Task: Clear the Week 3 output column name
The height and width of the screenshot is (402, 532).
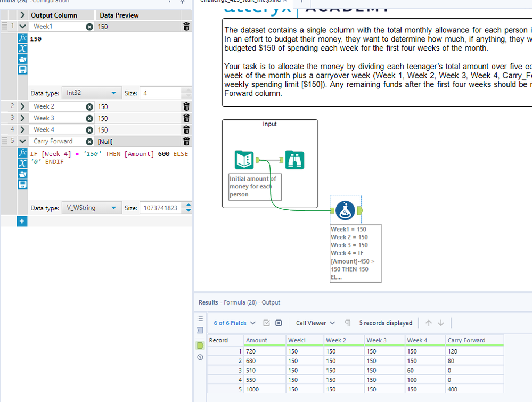Action: (x=89, y=118)
